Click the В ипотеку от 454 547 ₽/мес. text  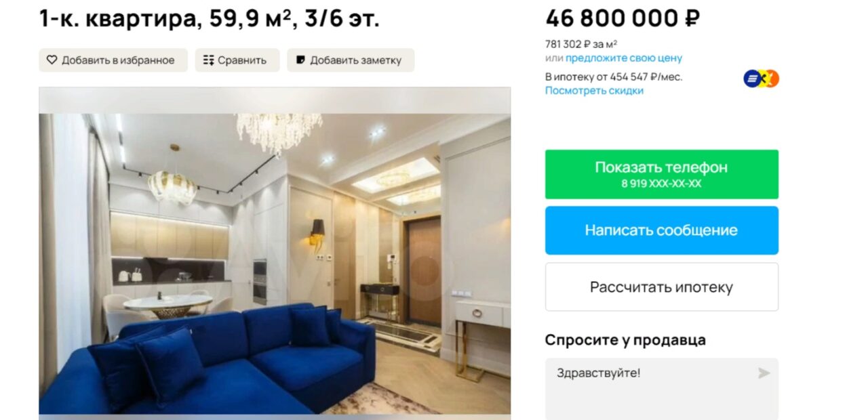click(x=614, y=77)
